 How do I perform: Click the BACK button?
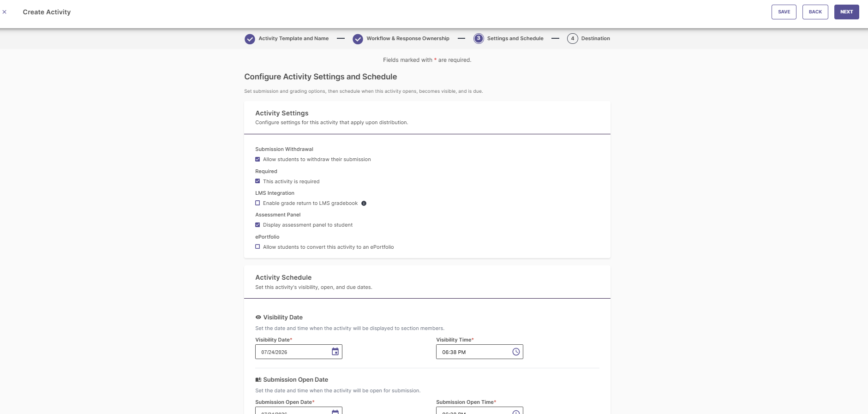point(815,12)
